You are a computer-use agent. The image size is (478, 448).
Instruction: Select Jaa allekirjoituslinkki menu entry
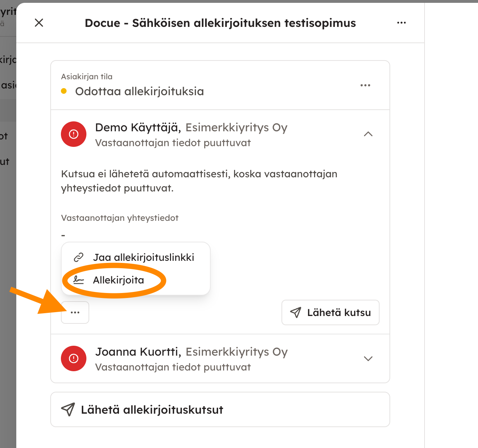coord(143,257)
